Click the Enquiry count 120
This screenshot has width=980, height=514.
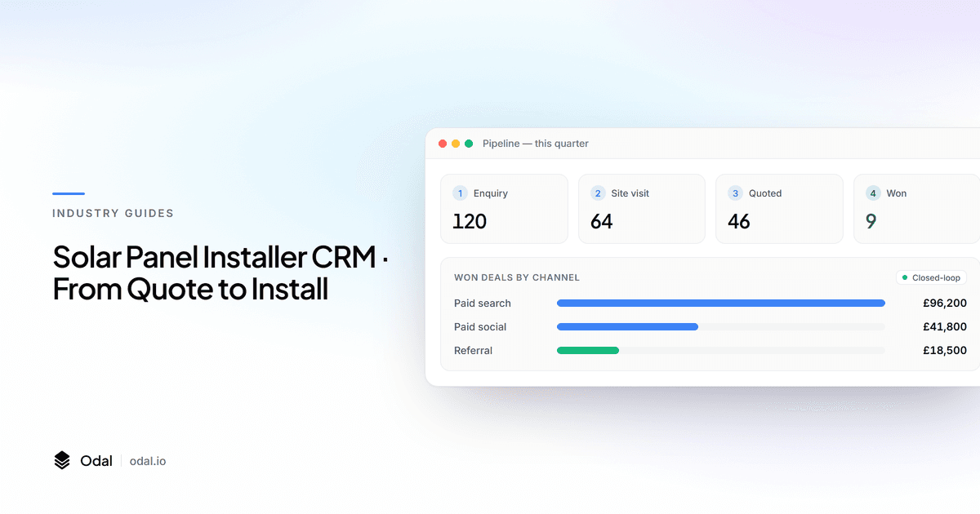click(470, 222)
